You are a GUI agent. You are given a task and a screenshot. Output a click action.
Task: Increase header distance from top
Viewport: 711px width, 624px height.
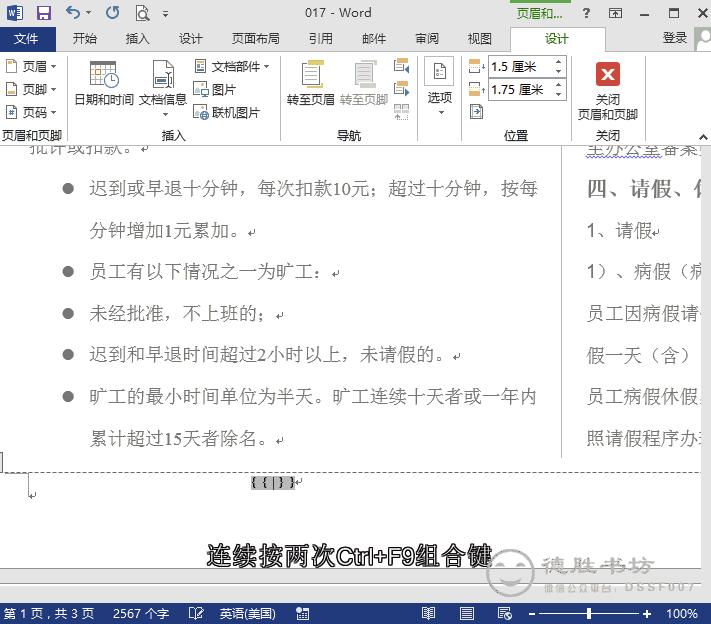(x=559, y=62)
